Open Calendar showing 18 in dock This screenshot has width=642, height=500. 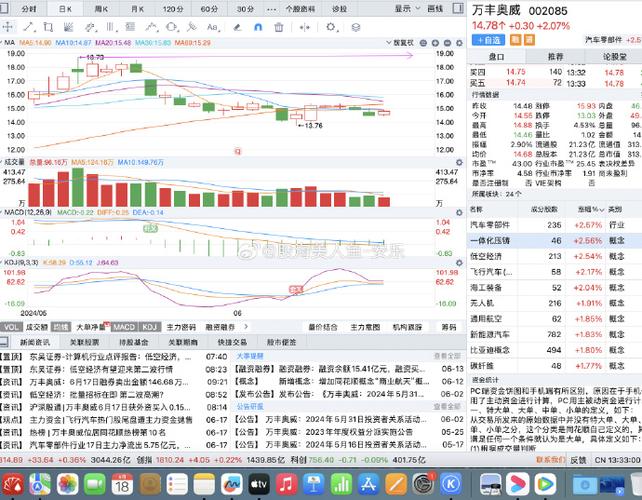[122, 484]
